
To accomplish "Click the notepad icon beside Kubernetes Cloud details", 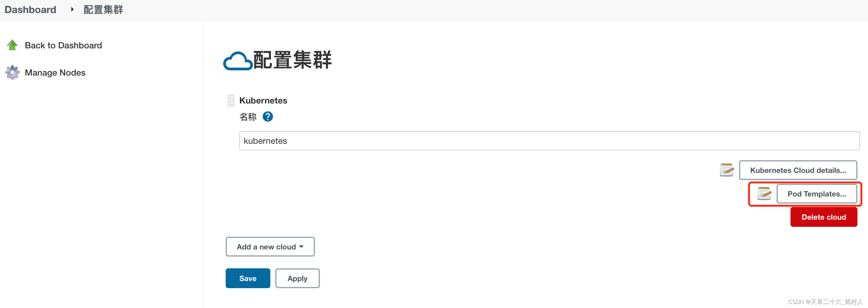I will [726, 170].
